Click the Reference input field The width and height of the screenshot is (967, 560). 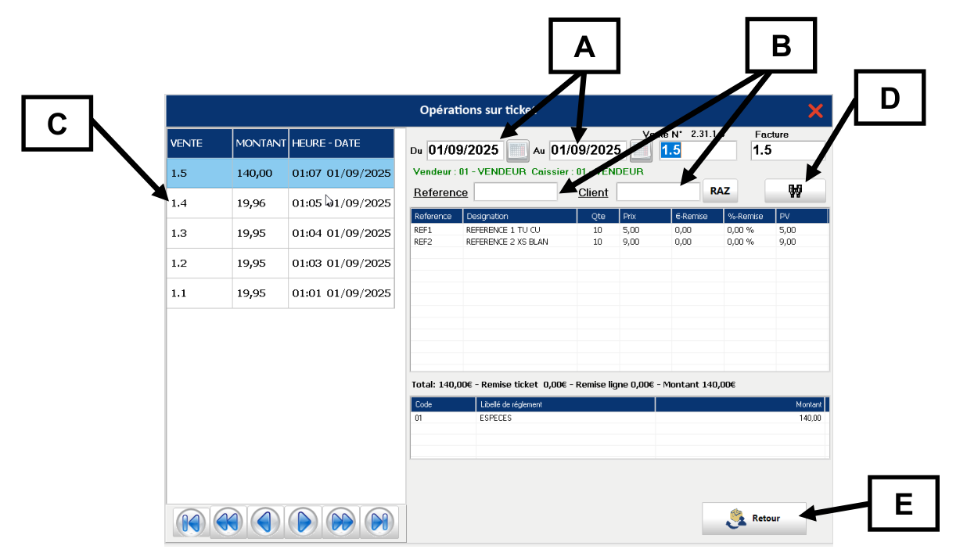(516, 192)
